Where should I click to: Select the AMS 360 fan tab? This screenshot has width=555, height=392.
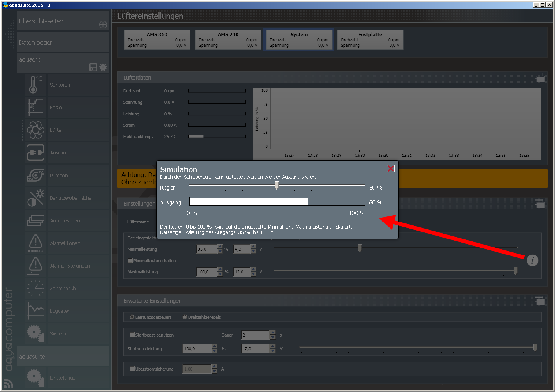point(157,40)
